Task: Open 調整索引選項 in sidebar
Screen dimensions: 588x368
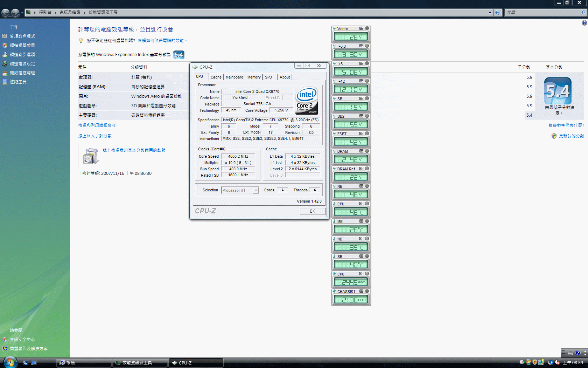Action: pyautogui.click(x=22, y=55)
